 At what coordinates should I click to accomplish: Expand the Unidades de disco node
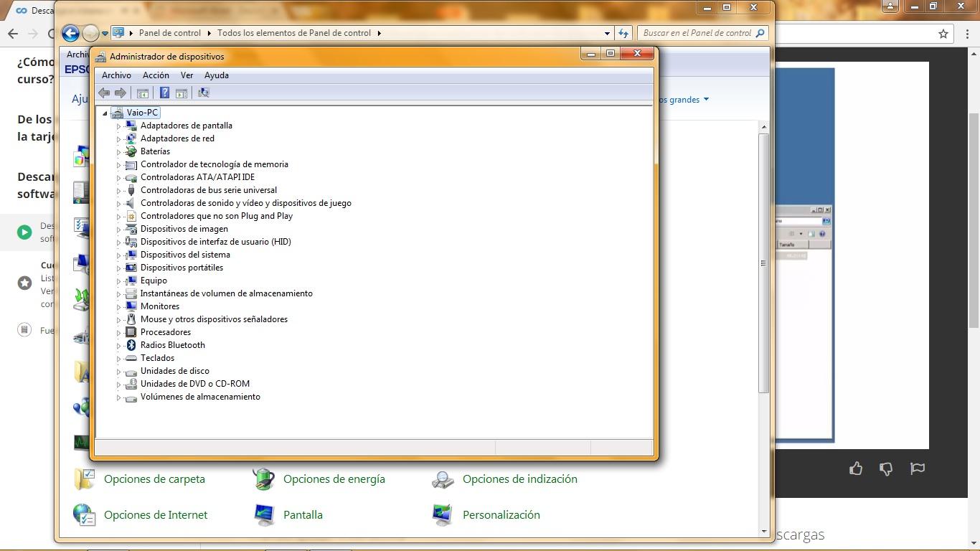[x=118, y=371]
